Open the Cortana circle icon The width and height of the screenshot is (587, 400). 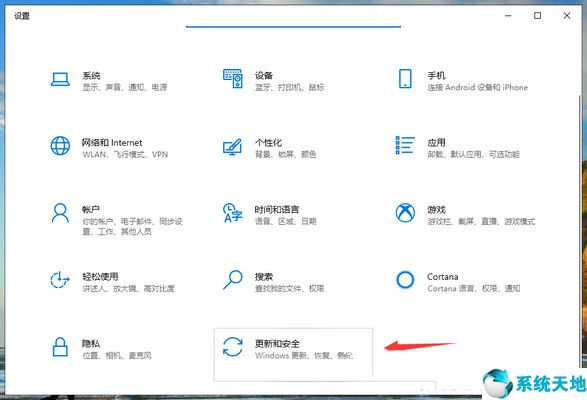pos(405,280)
